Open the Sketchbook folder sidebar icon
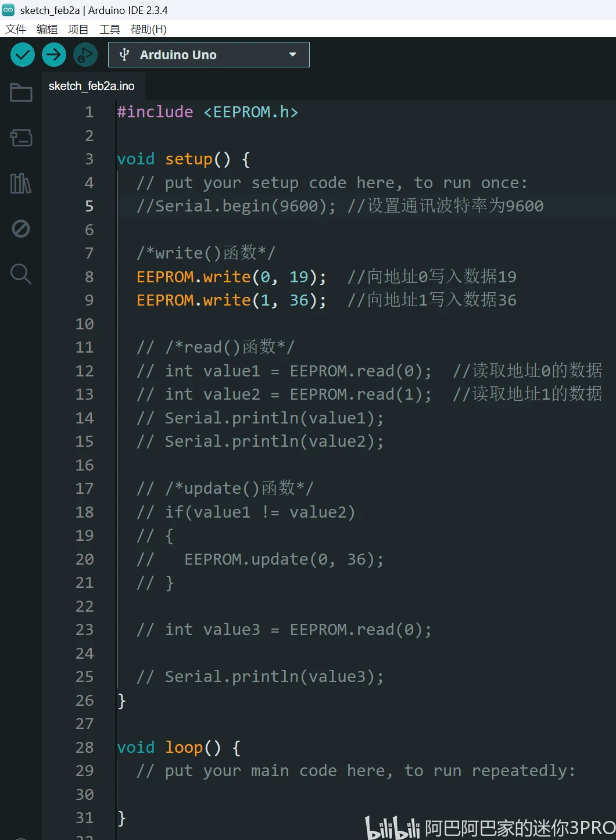This screenshot has width=616, height=840. tap(21, 92)
